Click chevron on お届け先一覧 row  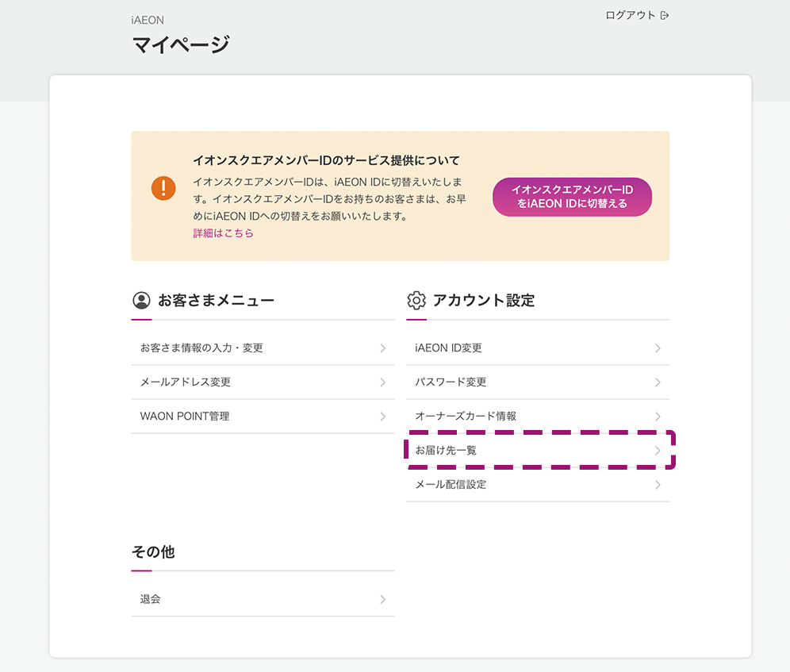coord(658,451)
